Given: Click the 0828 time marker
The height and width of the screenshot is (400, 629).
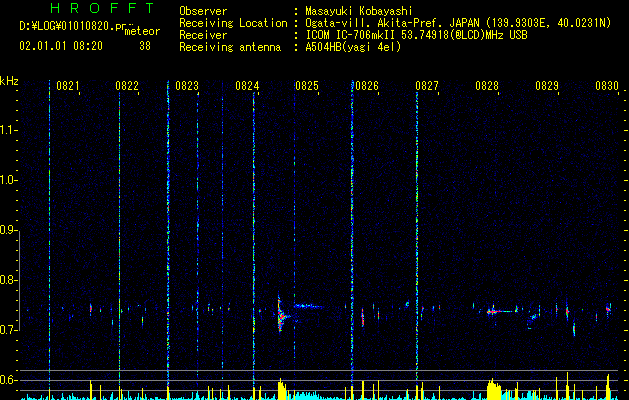Looking at the screenshot, I should pos(487,86).
